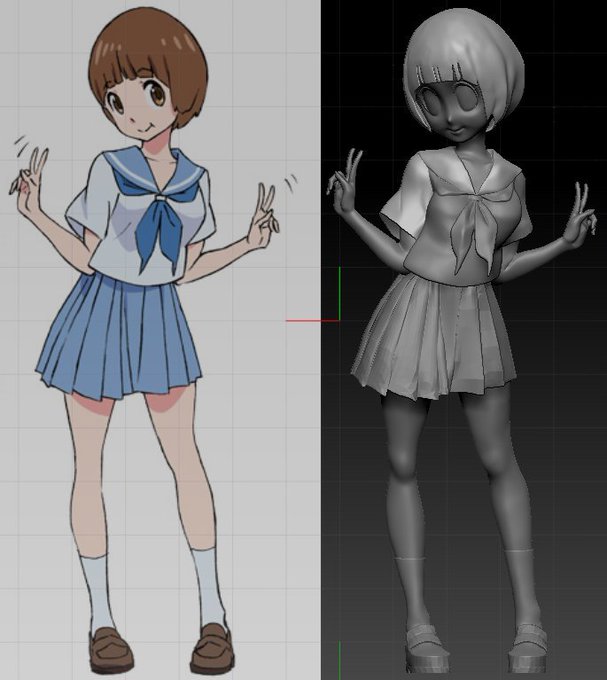The width and height of the screenshot is (607, 680).
Task: Click the blue neckerchief on reference drawing
Action: (x=158, y=234)
